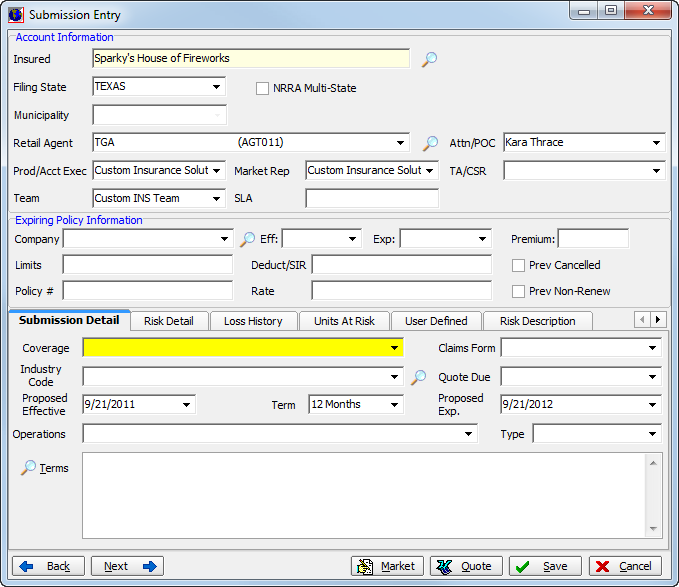The width and height of the screenshot is (679, 587).
Task: Click the Industry Code lookup magnifier
Action: tap(419, 377)
